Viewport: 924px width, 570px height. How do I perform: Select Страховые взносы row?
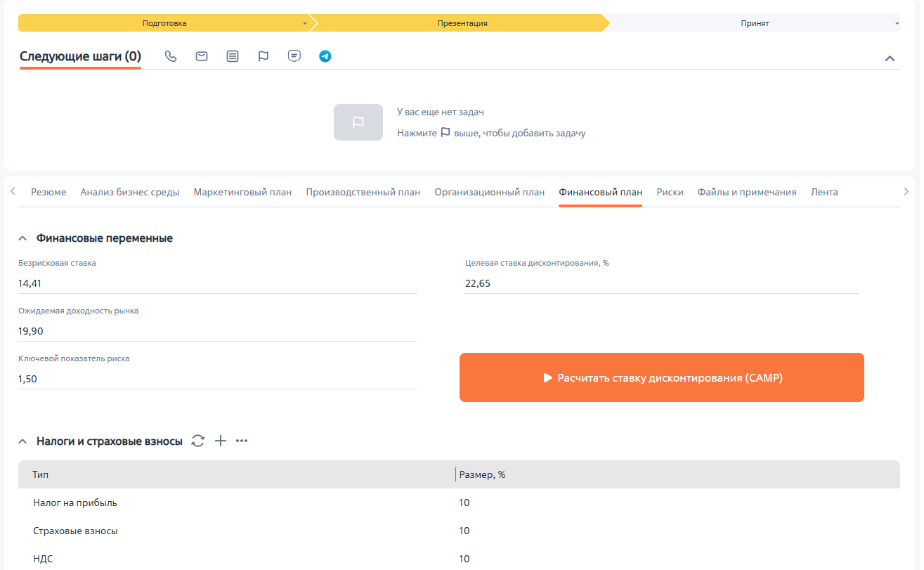click(x=459, y=531)
